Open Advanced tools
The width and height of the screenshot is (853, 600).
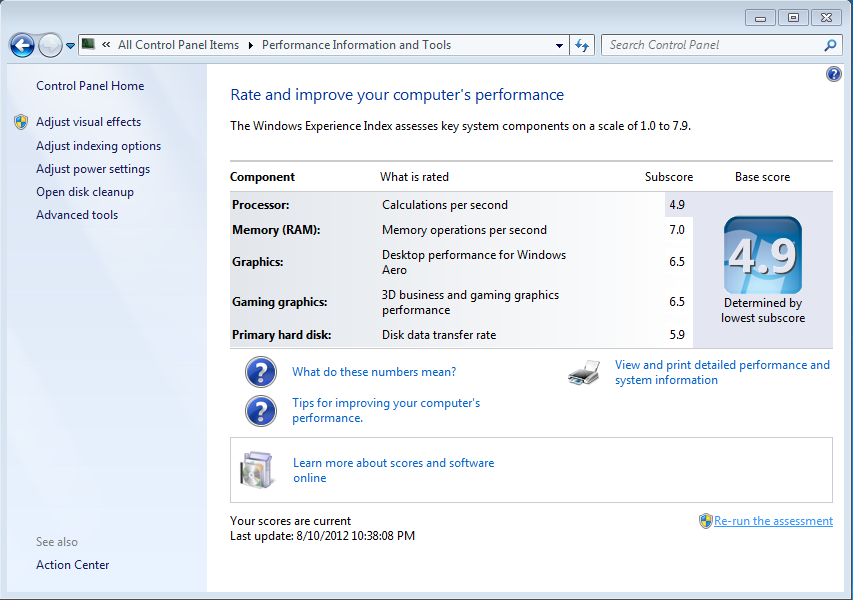coord(77,215)
